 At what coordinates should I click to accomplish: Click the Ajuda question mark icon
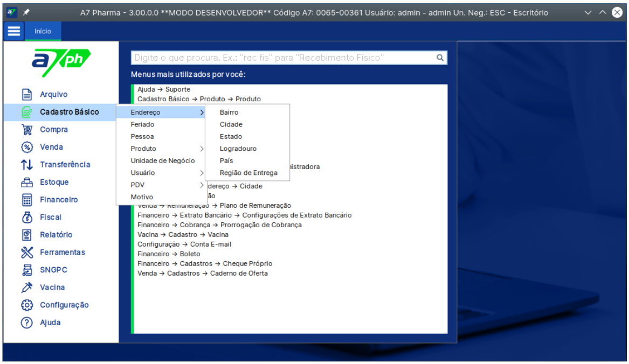(27, 323)
